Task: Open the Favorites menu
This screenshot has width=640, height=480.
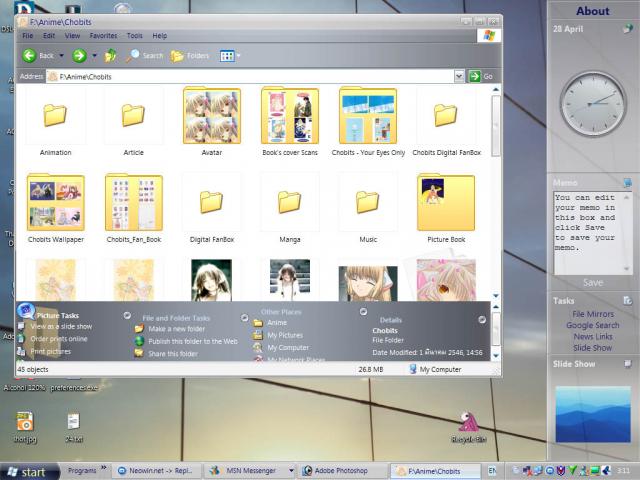Action: (x=103, y=36)
